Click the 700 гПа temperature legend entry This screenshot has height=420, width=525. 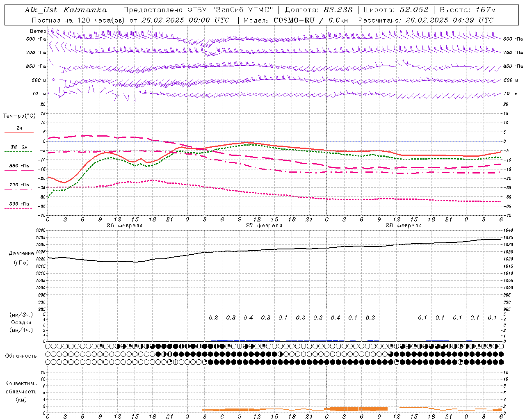[19, 185]
